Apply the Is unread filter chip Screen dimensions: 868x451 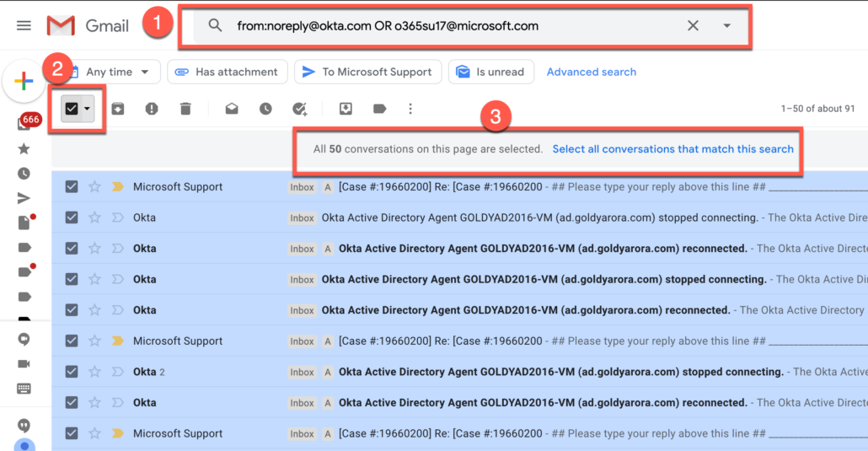click(490, 72)
